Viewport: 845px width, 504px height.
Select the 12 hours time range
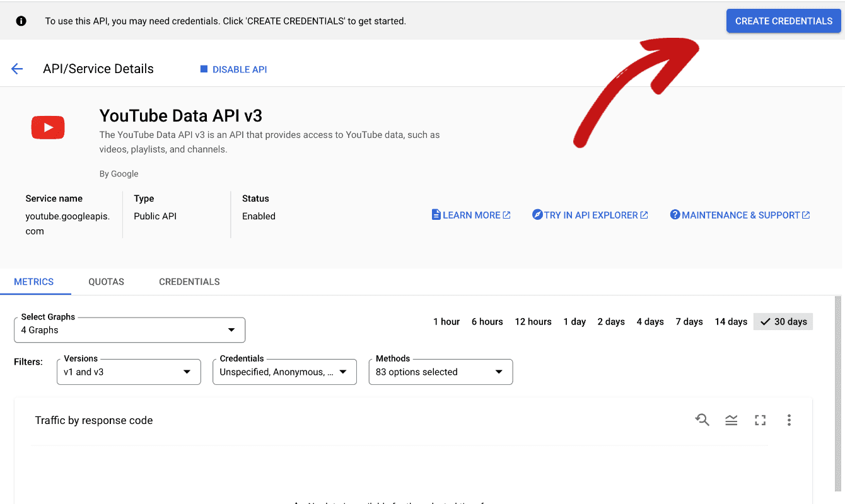[533, 321]
